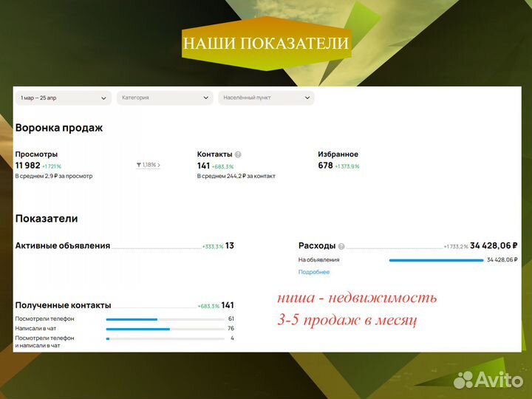The width and height of the screenshot is (532, 399).
Task: Click the 'На объявления' expense bar
Action: [436, 260]
